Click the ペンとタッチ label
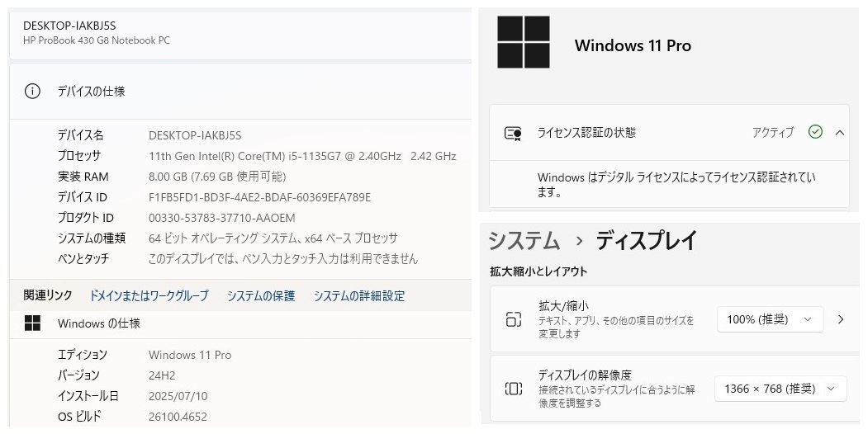This screenshot has height=434, width=868. (x=83, y=259)
